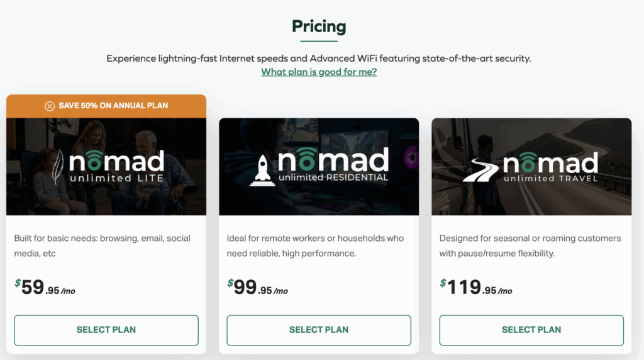The height and width of the screenshot is (360, 644).
Task: Click the "Save 50% on annual plan" label
Action: [x=113, y=106]
